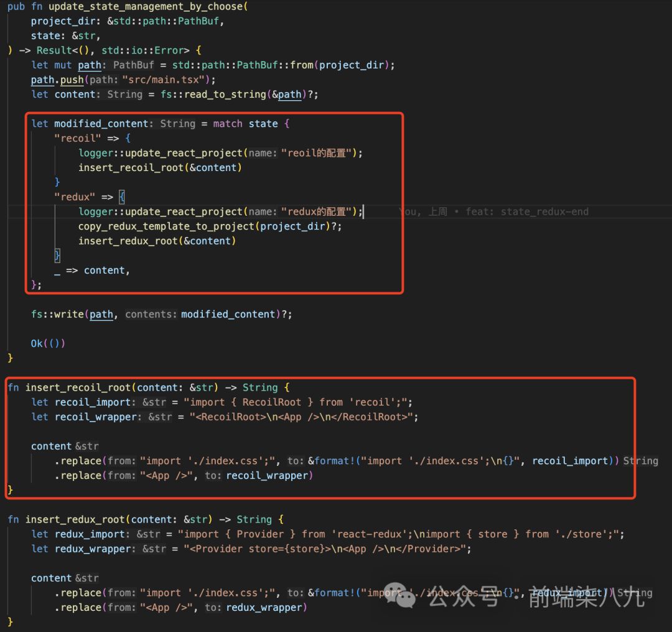Click the WeChat logo in the watermark

click(x=399, y=595)
